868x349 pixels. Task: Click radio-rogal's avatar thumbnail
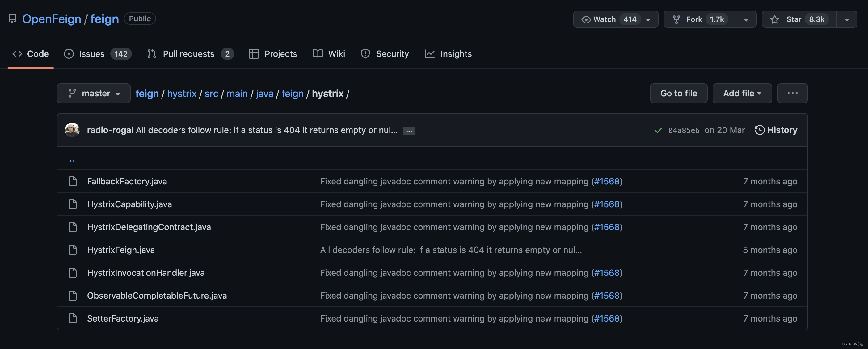coord(72,130)
